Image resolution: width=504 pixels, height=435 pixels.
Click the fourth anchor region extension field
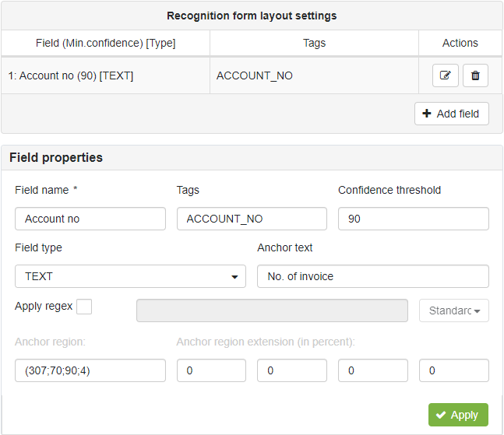click(x=454, y=370)
